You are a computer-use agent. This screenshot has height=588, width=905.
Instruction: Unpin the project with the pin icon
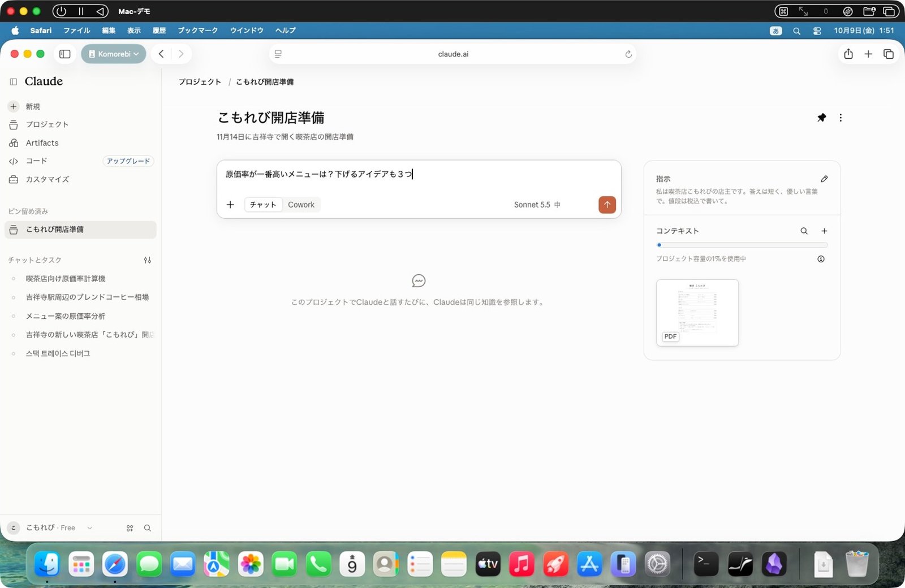tap(821, 118)
